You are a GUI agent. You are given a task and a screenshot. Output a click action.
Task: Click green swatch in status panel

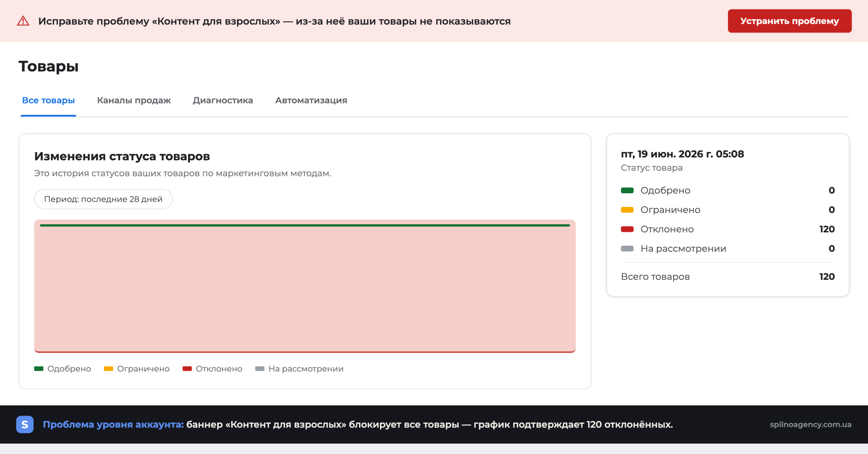tap(627, 190)
